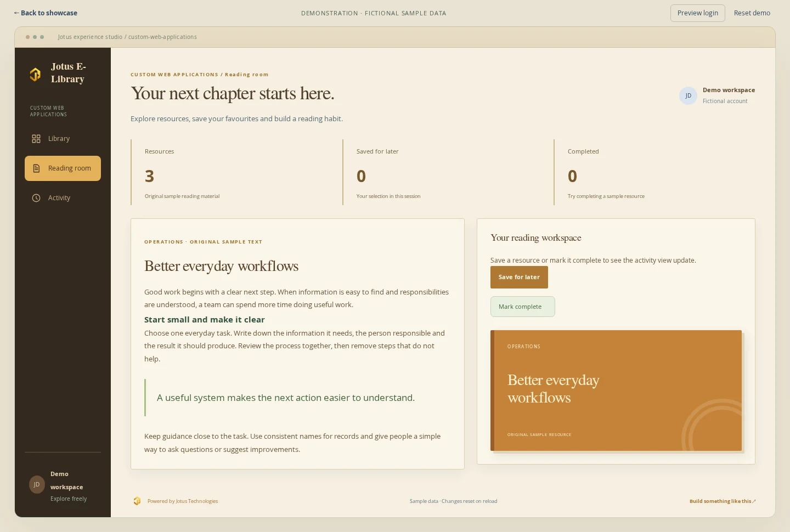The width and height of the screenshot is (790, 532).
Task: Click the Your reading workspace heading
Action: point(536,237)
